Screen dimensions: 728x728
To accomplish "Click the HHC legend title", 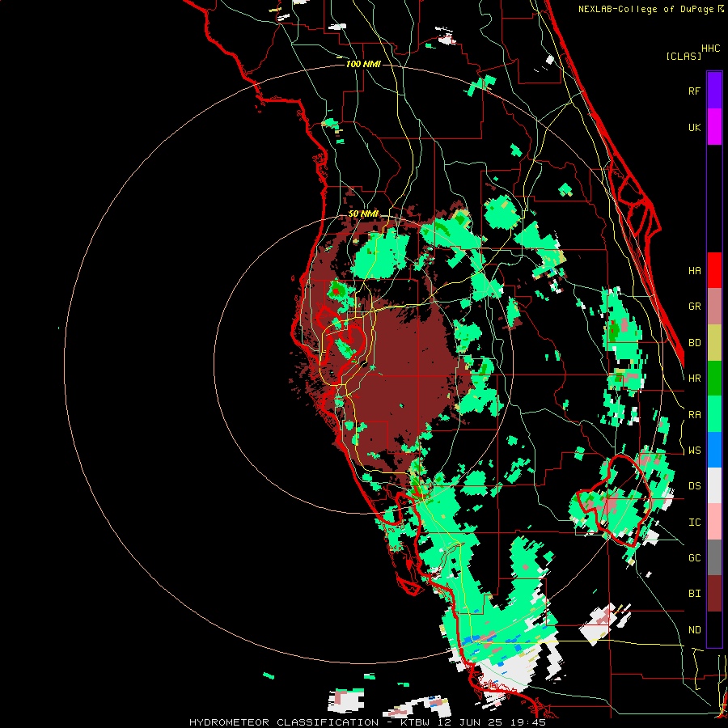I will [710, 49].
